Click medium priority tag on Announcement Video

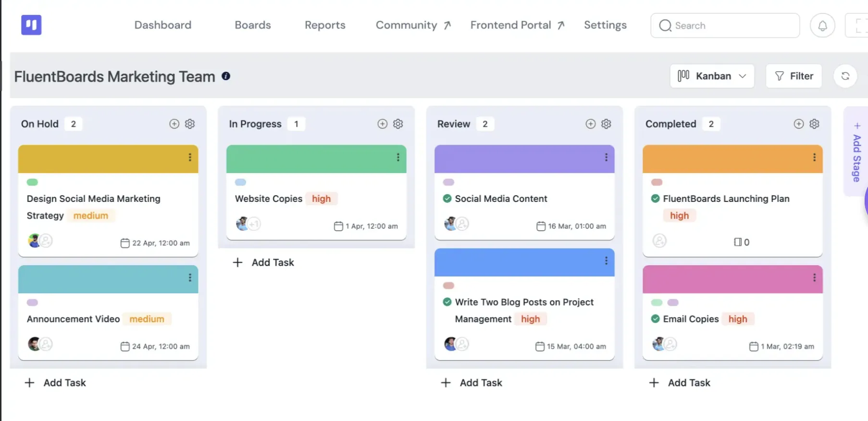pos(147,319)
